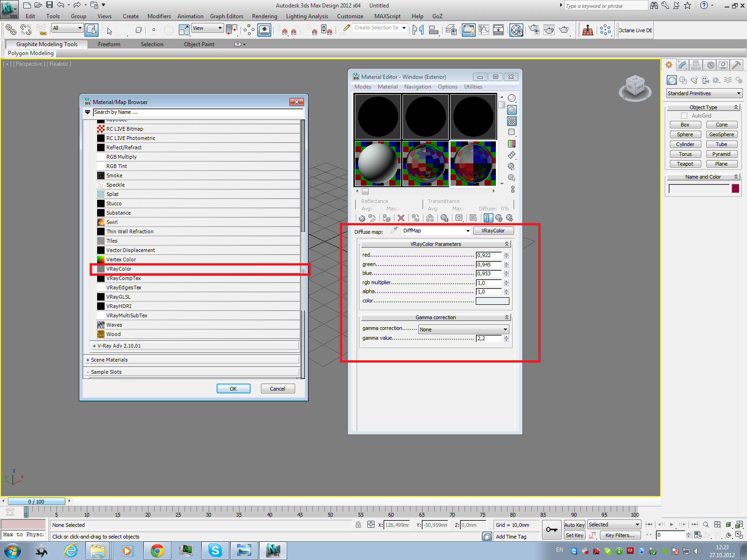Open Key Filters dialog

coord(620,535)
